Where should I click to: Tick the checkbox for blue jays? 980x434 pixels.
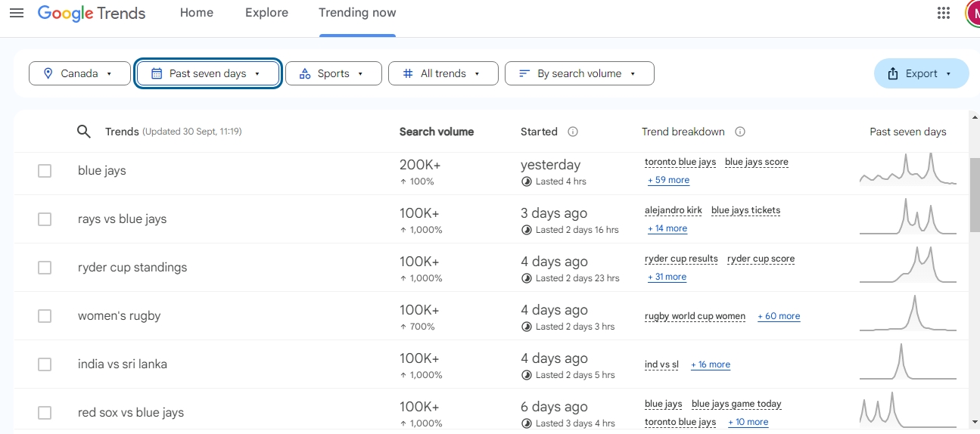(45, 171)
